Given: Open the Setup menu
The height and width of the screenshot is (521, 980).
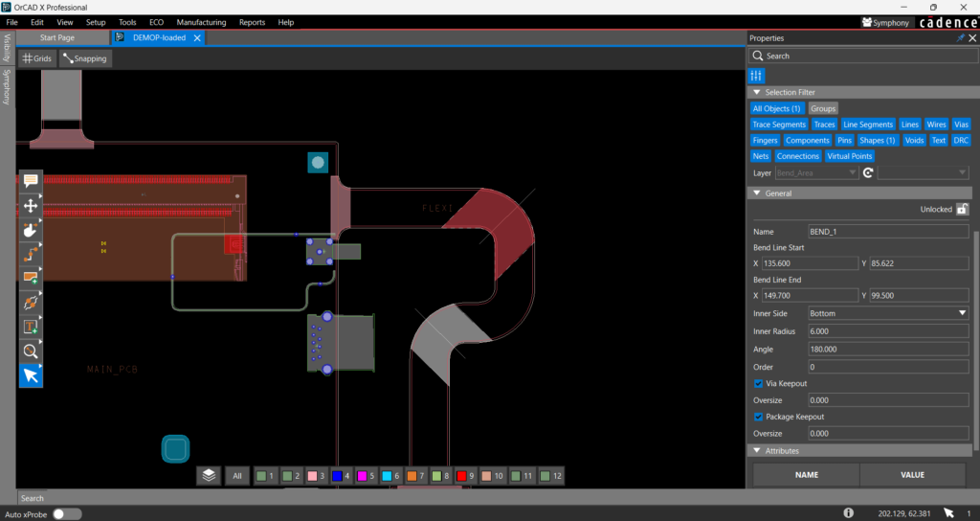Looking at the screenshot, I should coord(96,23).
